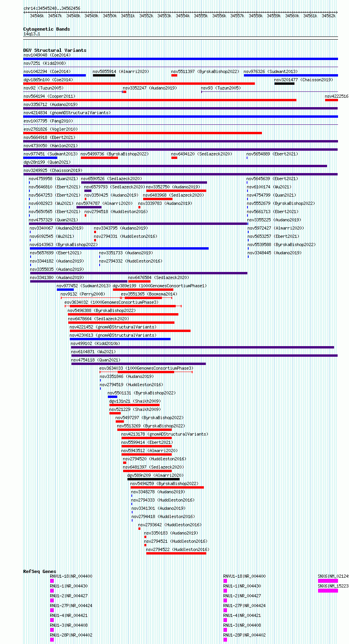
Task: Click nsv5664918 (Ebert2021) label
Action: coord(49,137)
